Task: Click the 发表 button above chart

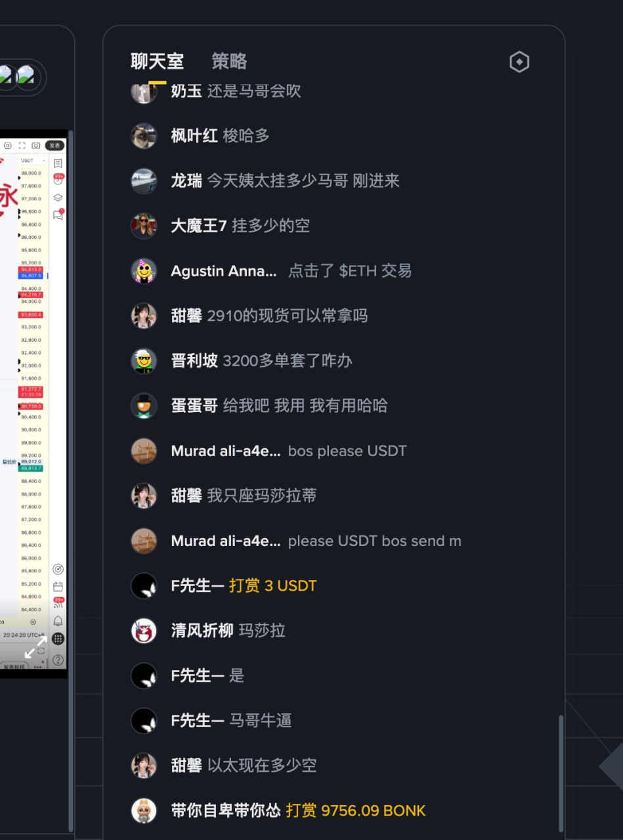Action: [x=54, y=146]
